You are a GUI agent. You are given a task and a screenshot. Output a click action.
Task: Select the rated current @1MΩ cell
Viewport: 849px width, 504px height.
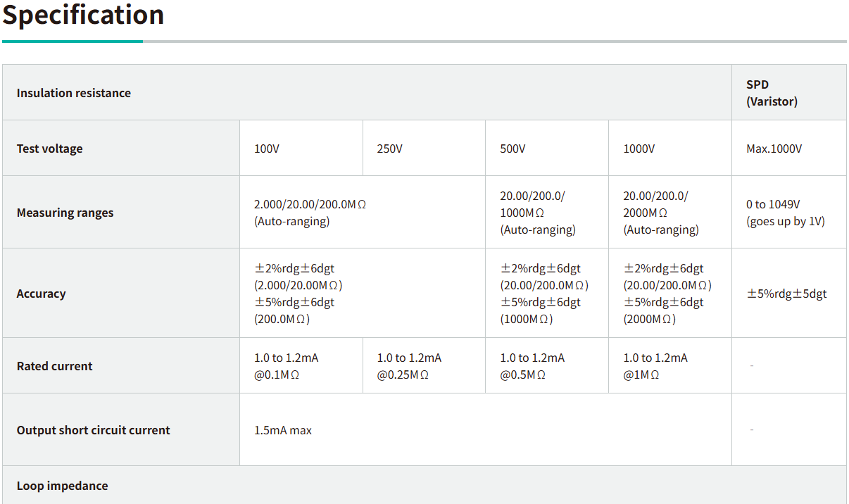[x=655, y=366]
